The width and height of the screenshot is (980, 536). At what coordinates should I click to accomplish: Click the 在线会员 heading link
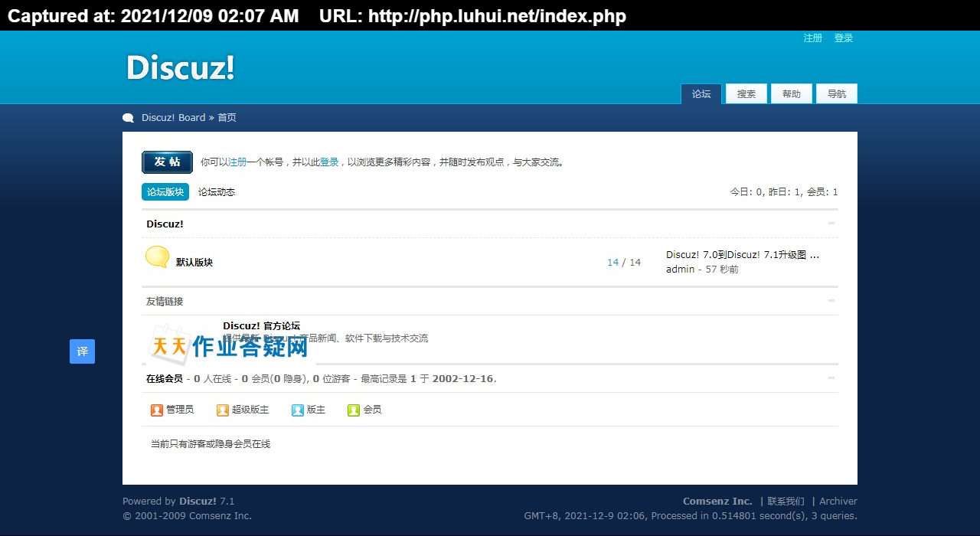point(165,379)
